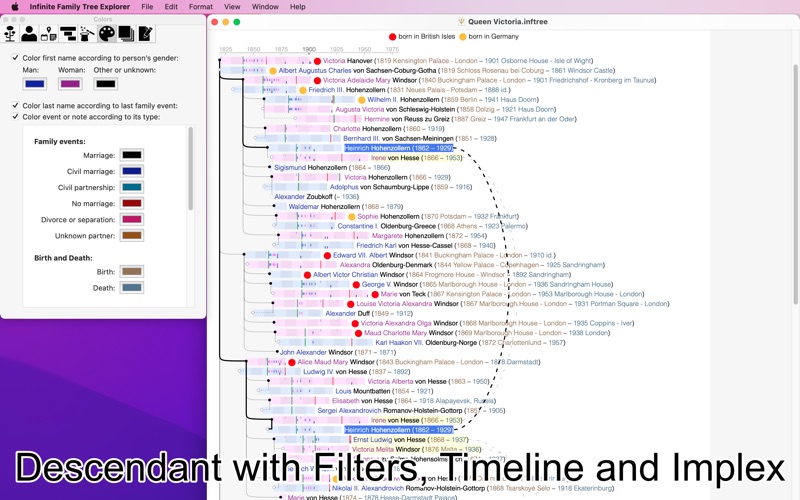Select the Sigismund Hohenzollern row

[332, 167]
